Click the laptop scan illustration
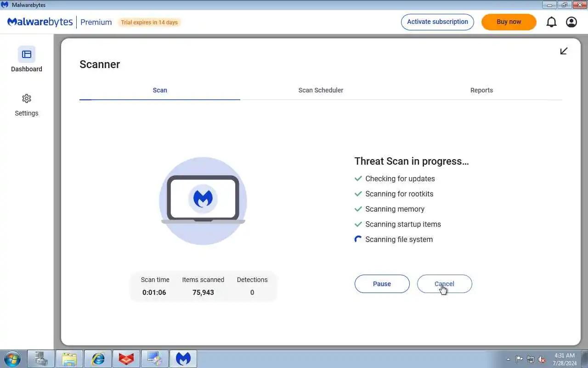Image resolution: width=588 pixels, height=368 pixels. 203,201
